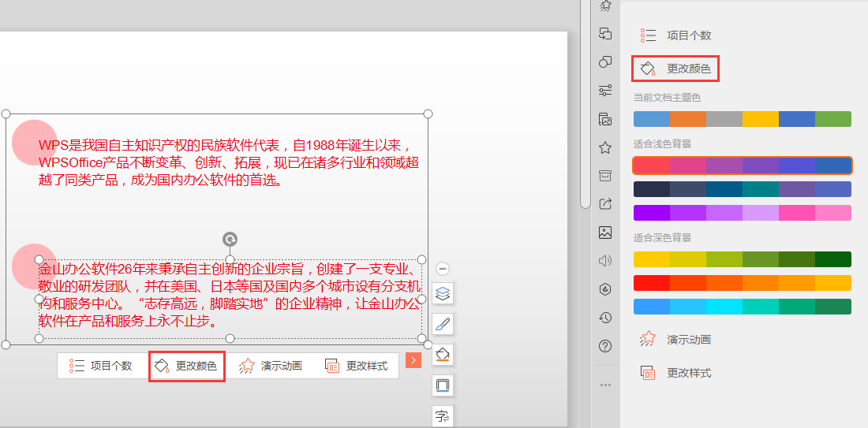Open the sliders properties icon in the side strip
The image size is (868, 428).
(605, 90)
